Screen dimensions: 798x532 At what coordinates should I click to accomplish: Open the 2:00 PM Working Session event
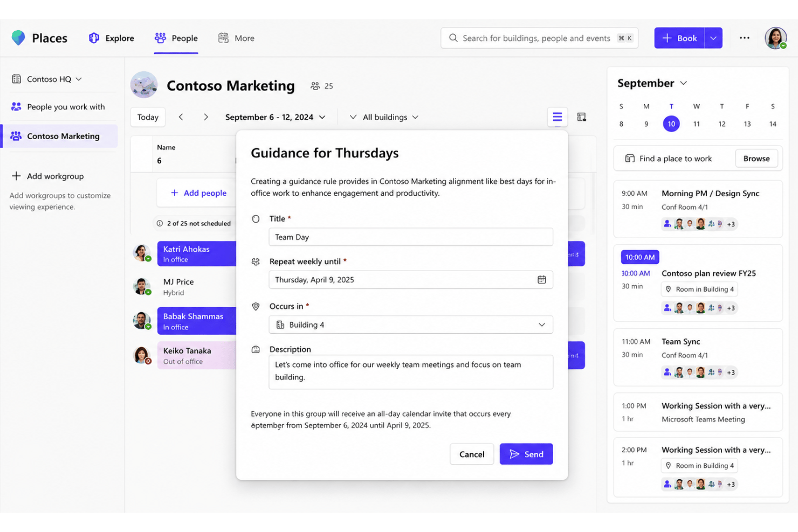tap(698, 467)
